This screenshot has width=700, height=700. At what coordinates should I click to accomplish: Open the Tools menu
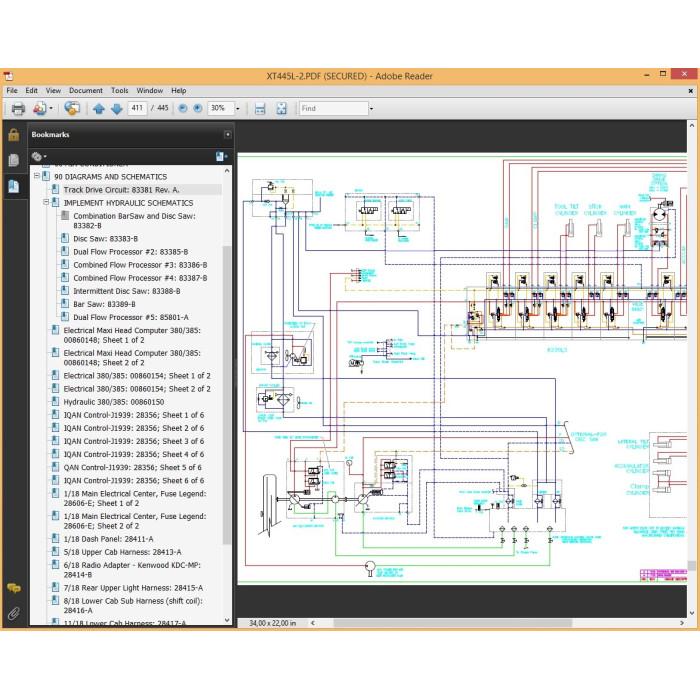tap(120, 91)
